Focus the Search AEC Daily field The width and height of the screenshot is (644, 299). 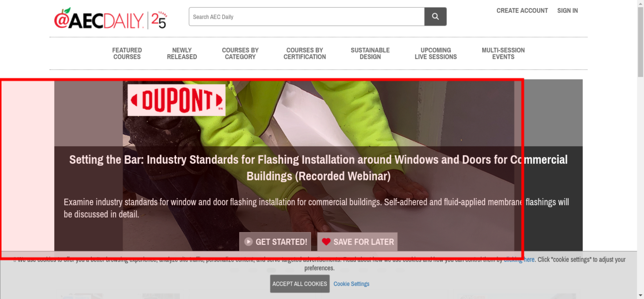pos(307,16)
